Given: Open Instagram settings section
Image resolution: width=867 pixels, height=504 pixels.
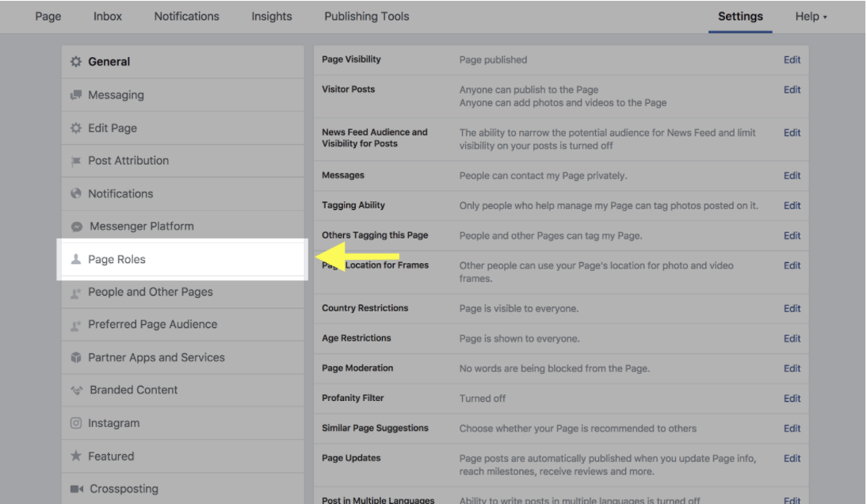Looking at the screenshot, I should pos(183,423).
